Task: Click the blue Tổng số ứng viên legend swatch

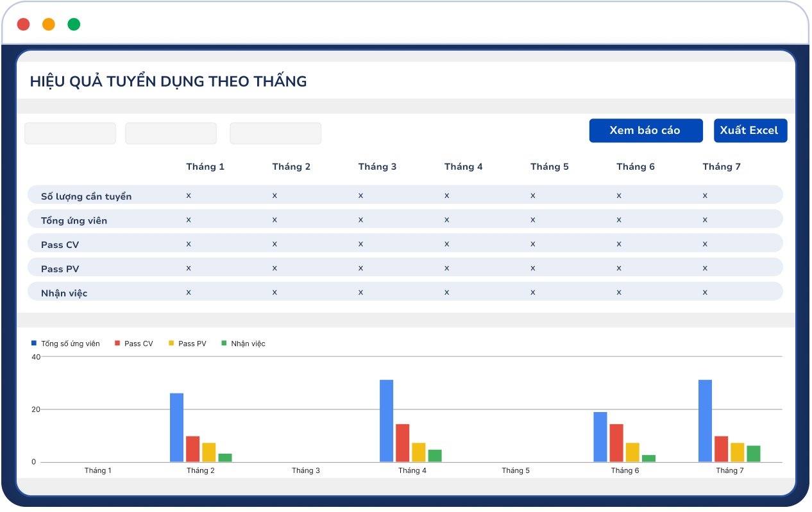Action: [34, 343]
